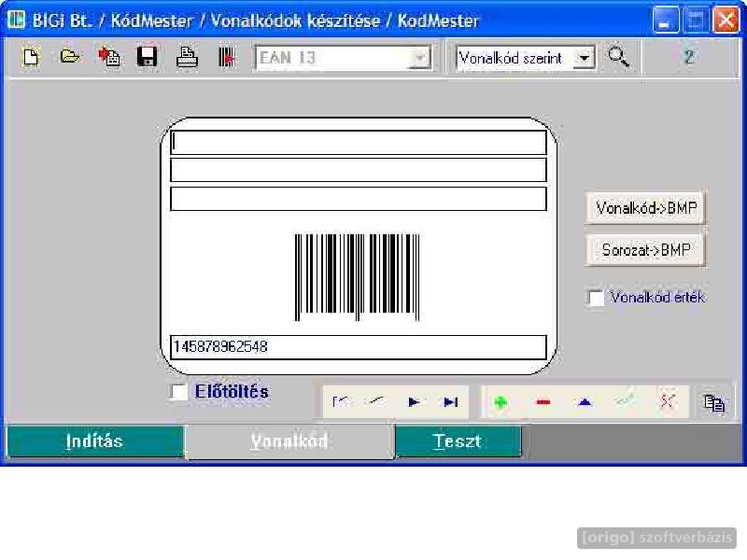Edit the record with the blue triangle icon
Image resolution: width=747 pixels, height=560 pixels.
pyautogui.click(x=585, y=403)
